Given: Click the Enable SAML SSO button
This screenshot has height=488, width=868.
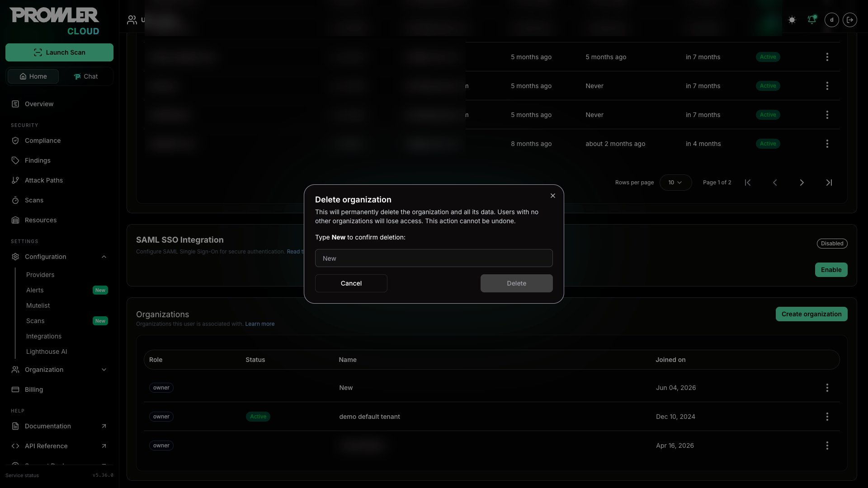Looking at the screenshot, I should click(x=831, y=270).
